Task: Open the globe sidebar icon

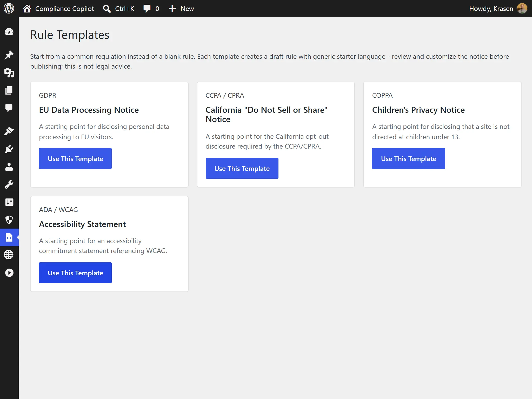Action: pyautogui.click(x=9, y=255)
